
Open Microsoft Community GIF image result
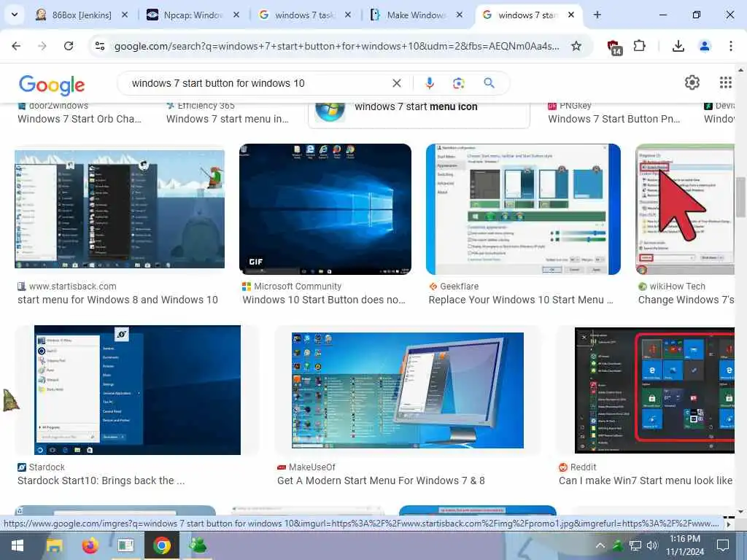coord(325,209)
